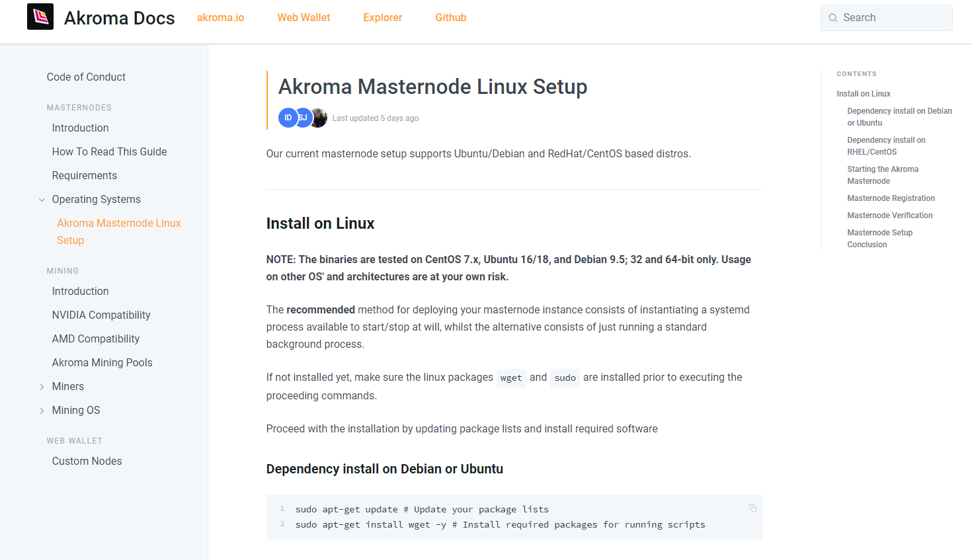972x560 pixels.
Task: Open the Web Wallet nav link
Action: coord(304,18)
